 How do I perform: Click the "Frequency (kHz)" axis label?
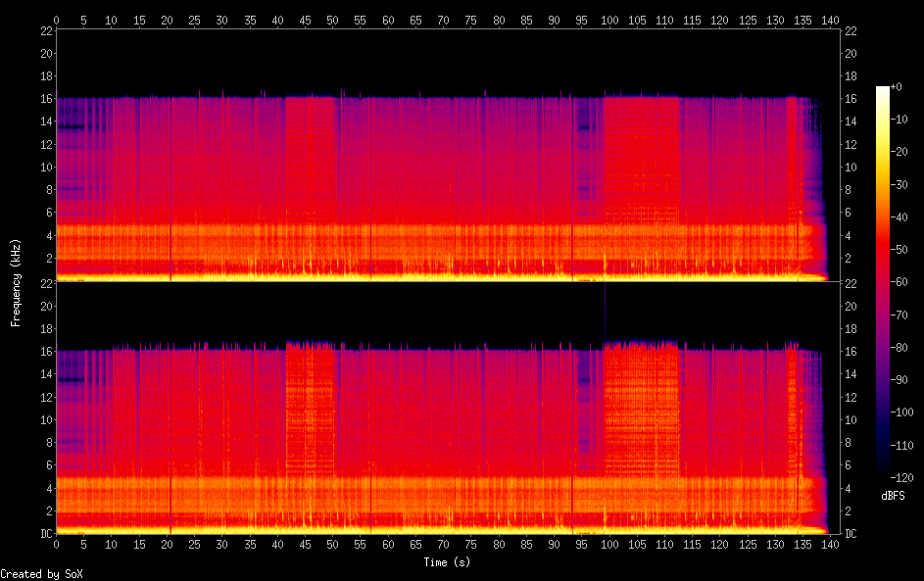tap(16, 282)
